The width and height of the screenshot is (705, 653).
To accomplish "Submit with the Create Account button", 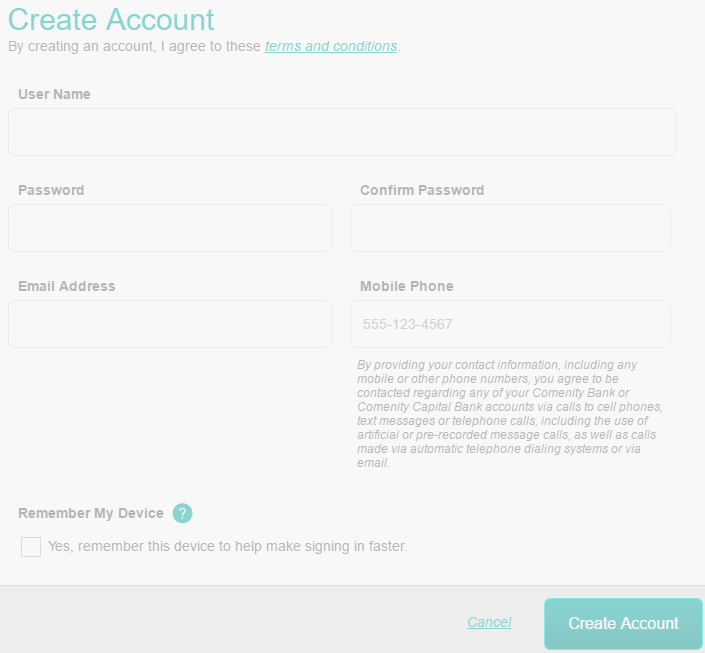I will (x=623, y=623).
